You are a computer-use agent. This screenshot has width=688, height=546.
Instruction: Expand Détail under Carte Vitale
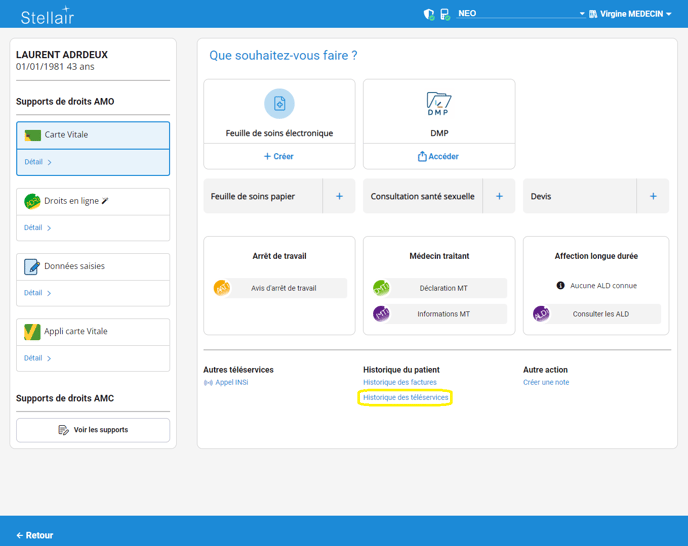[38, 162]
